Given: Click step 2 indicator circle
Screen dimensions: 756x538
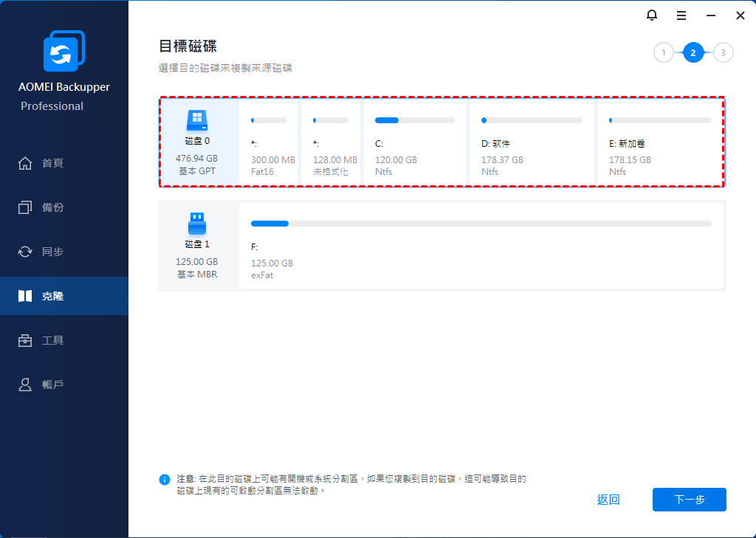Looking at the screenshot, I should 693,52.
